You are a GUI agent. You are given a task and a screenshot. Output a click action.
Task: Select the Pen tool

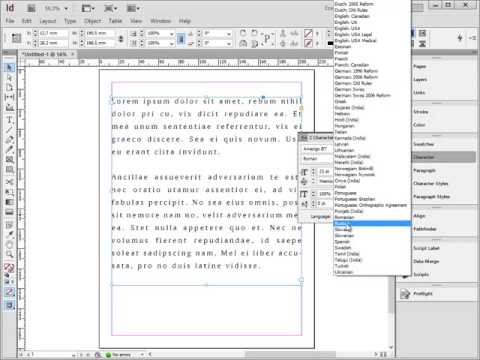tap(9, 140)
